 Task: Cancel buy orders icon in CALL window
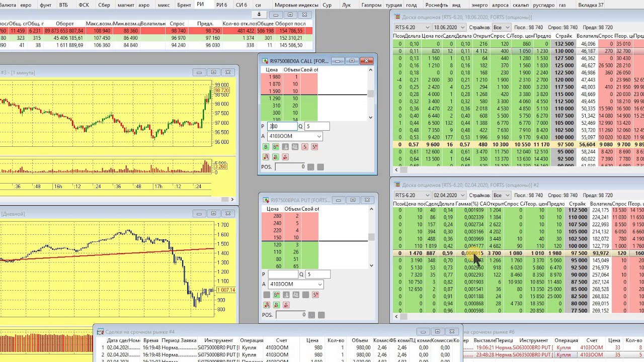tap(276, 157)
